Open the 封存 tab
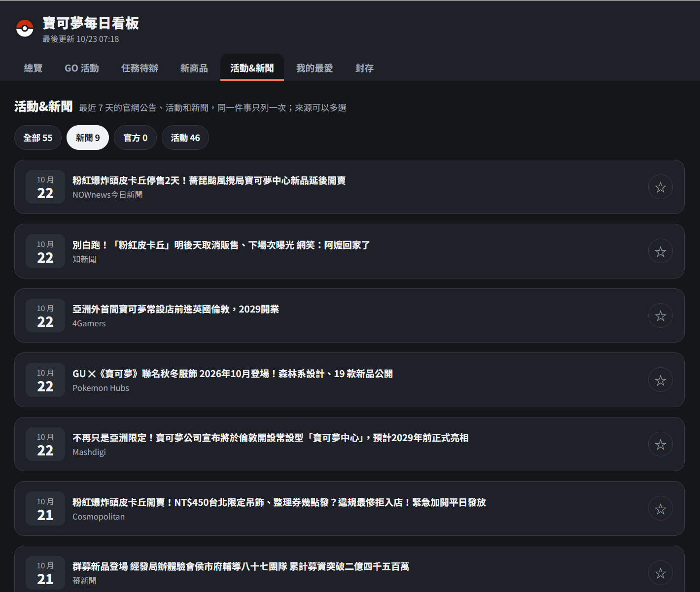 click(x=364, y=68)
